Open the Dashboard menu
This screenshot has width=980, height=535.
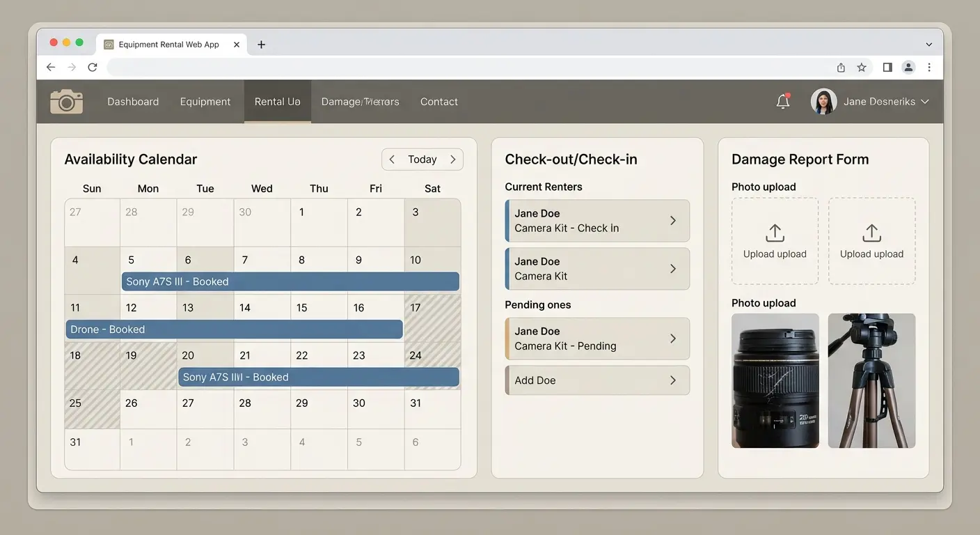[x=133, y=102]
